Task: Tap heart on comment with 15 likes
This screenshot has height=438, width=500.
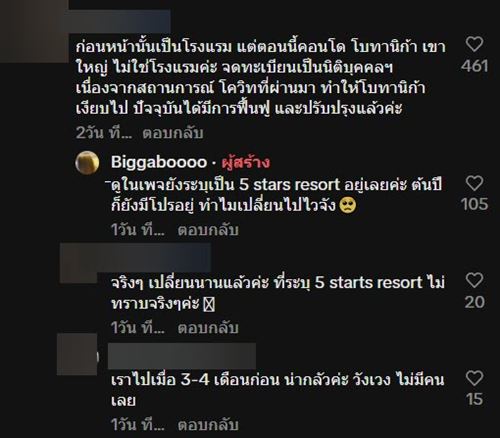Action: pos(474,378)
